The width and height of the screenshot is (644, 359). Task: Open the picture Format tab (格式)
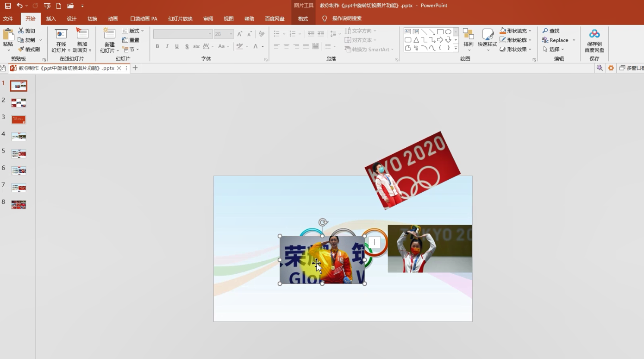303,19
